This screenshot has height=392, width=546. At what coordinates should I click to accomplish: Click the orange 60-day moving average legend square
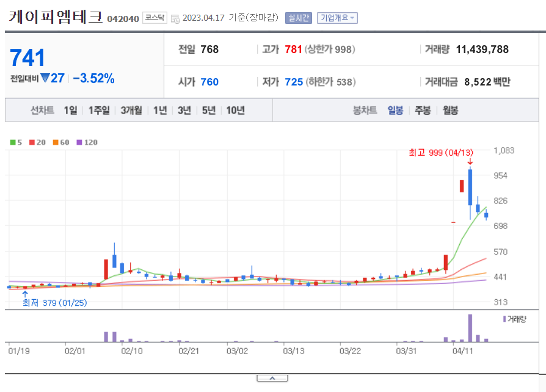tap(56, 142)
